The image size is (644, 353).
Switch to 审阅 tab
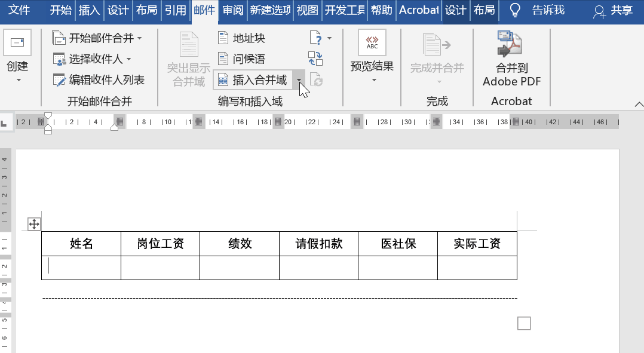233,10
